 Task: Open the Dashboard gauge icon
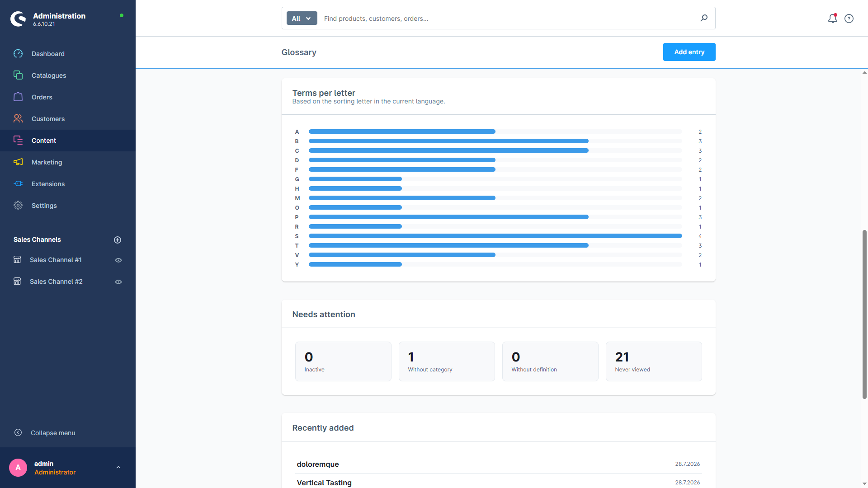coord(18,54)
